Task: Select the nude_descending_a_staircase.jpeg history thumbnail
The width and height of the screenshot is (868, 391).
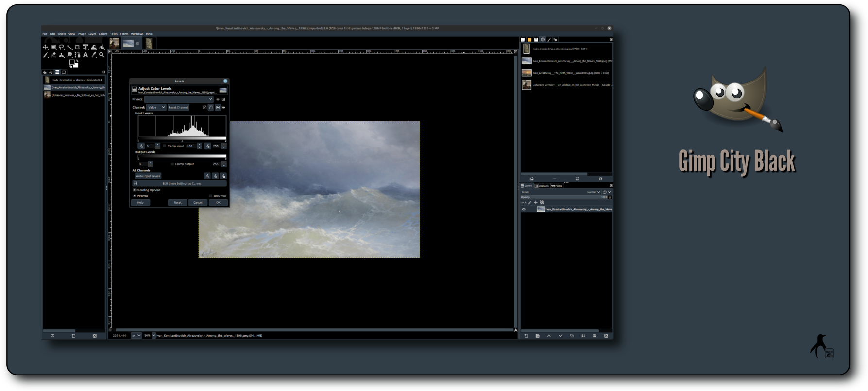Action: 527,49
